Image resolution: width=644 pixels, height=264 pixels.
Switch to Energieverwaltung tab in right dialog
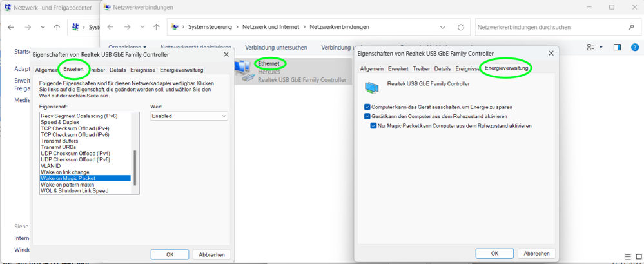pyautogui.click(x=507, y=68)
